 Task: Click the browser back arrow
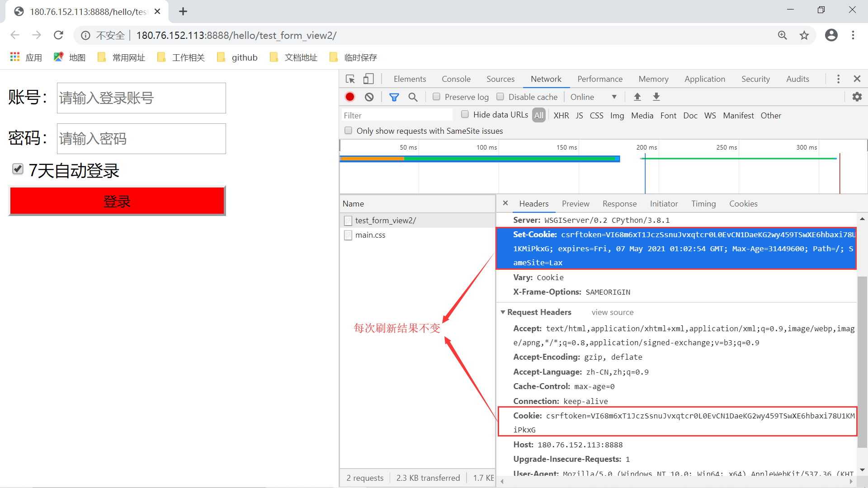[x=15, y=35]
